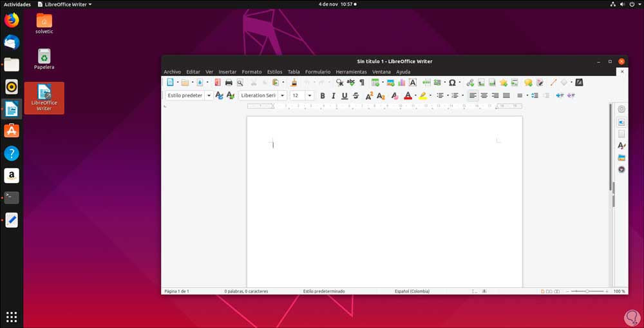The image size is (644, 328).
Task: Open Paste options dropdown arrow
Action: pyautogui.click(x=283, y=82)
